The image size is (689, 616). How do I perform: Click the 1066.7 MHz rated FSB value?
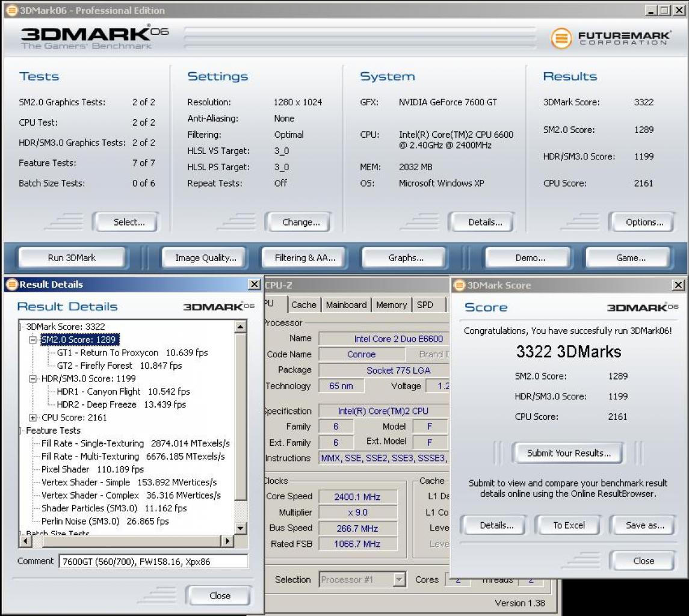point(357,544)
